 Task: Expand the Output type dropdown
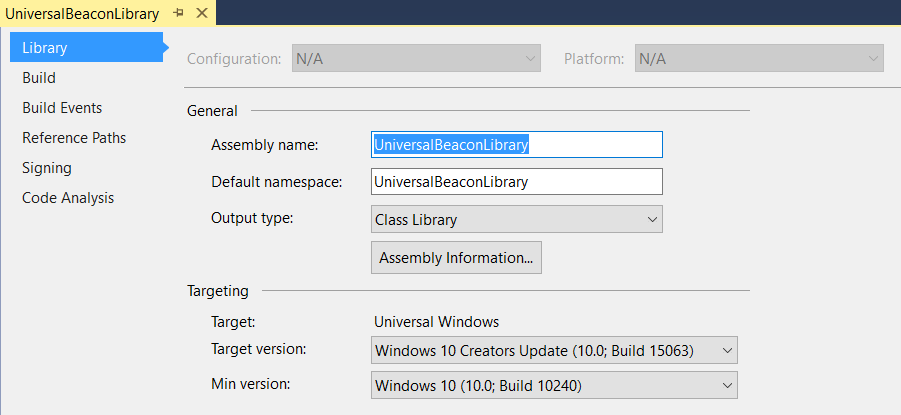coord(517,219)
